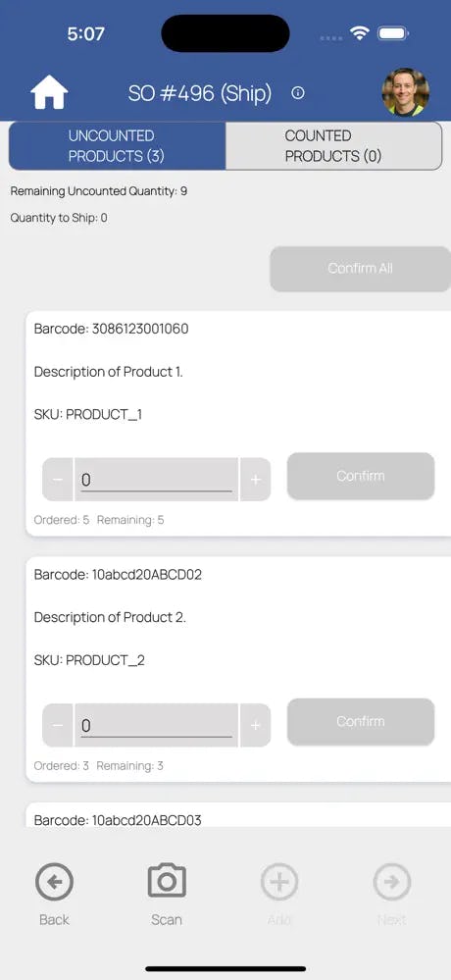This screenshot has width=451, height=980.
Task: Confirm quantity for PRODUCT_2
Action: [361, 721]
